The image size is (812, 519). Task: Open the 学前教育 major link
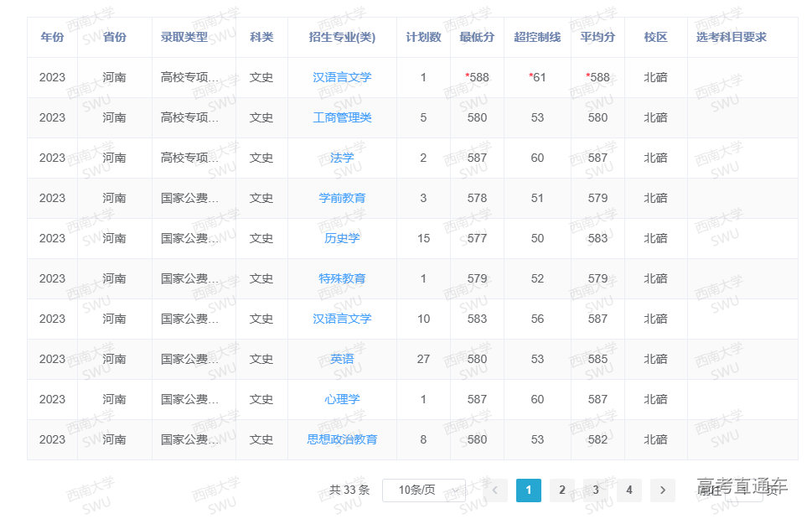point(342,198)
